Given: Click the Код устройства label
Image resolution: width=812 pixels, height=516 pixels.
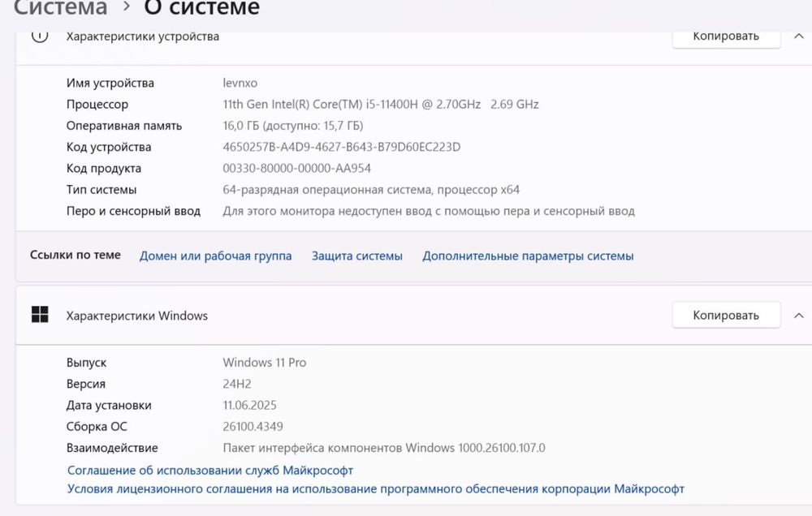Looking at the screenshot, I should tap(108, 147).
